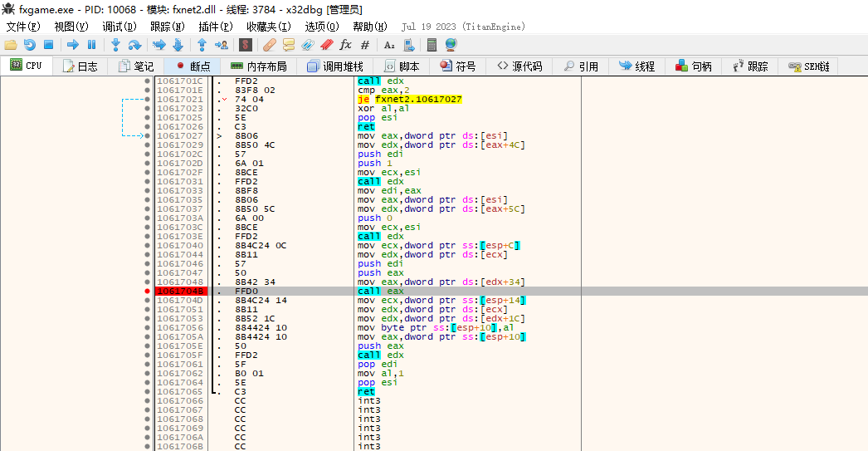The image size is (868, 451).
Task: Click the Run To User Code icon
Action: 222,45
